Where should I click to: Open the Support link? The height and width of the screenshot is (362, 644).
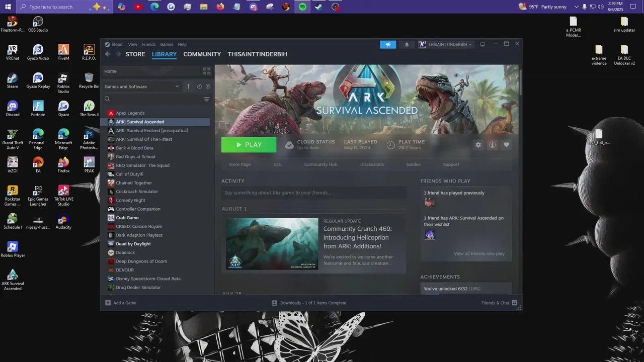click(451, 164)
